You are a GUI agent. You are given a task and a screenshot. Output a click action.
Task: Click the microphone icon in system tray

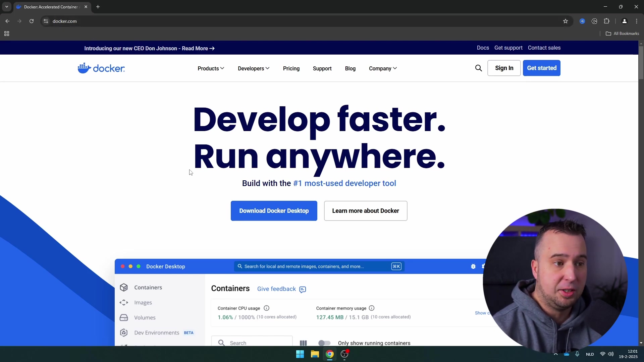click(x=577, y=354)
